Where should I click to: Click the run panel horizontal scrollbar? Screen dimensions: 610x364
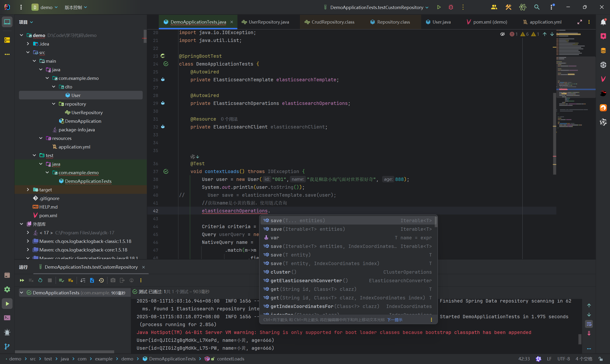(x=65, y=352)
